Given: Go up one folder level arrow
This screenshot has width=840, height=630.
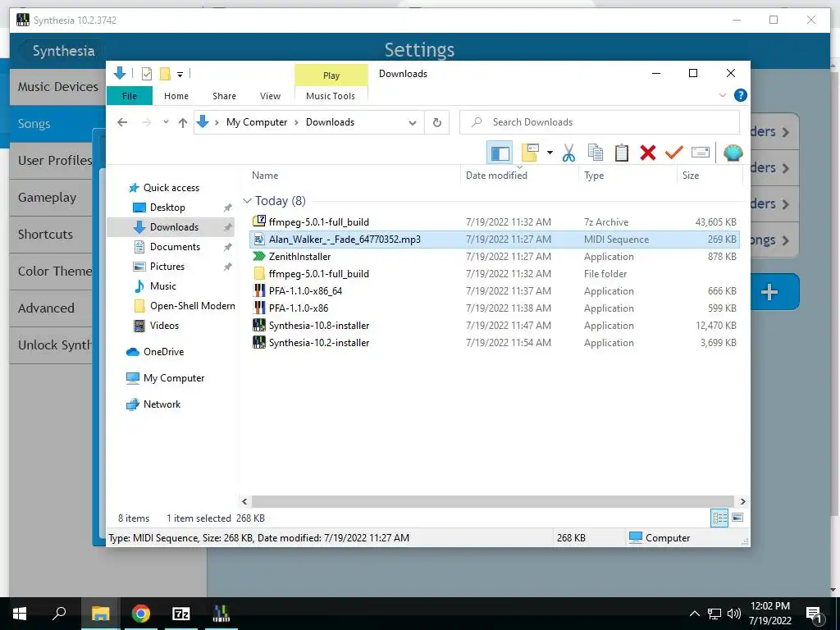Looking at the screenshot, I should 183,123.
